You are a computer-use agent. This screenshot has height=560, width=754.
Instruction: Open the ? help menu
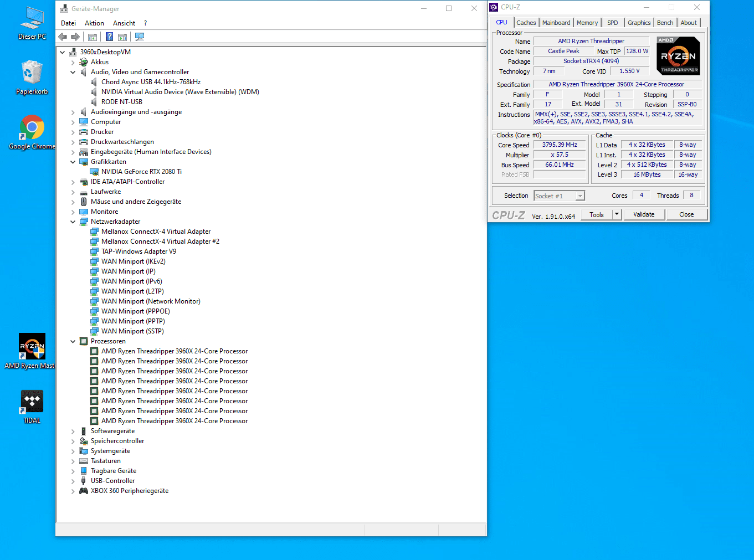[x=145, y=23]
